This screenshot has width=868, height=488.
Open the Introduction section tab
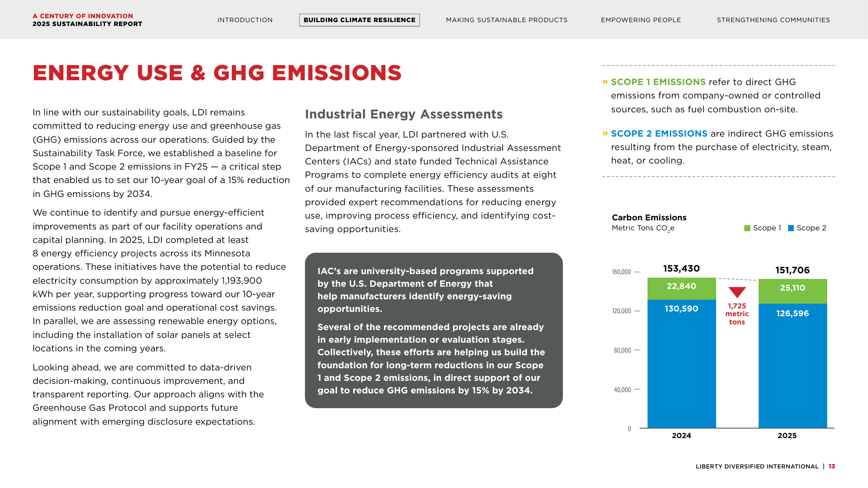click(245, 20)
